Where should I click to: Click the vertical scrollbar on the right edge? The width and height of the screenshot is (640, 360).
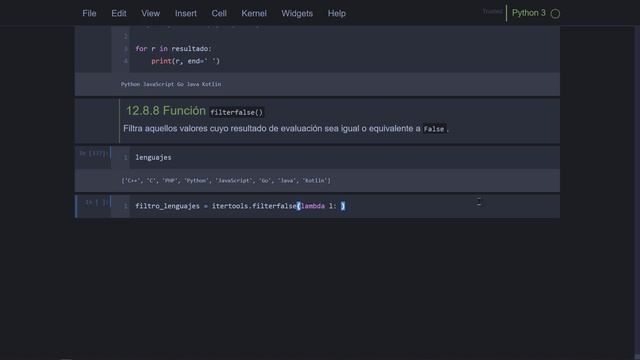click(637, 192)
